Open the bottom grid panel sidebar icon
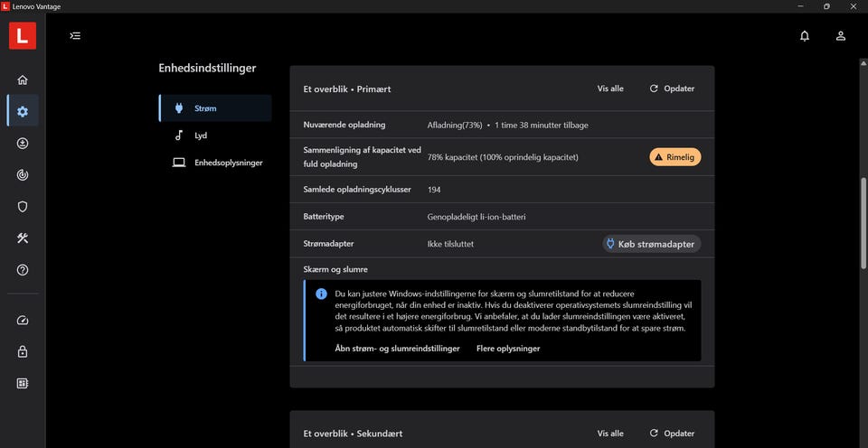This screenshot has height=448, width=868. (23, 383)
